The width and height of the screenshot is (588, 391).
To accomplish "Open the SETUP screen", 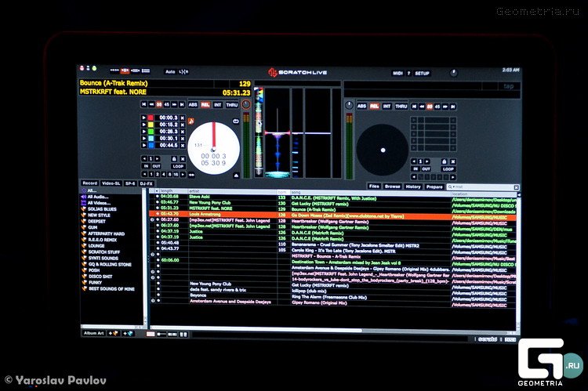I will click(x=423, y=73).
